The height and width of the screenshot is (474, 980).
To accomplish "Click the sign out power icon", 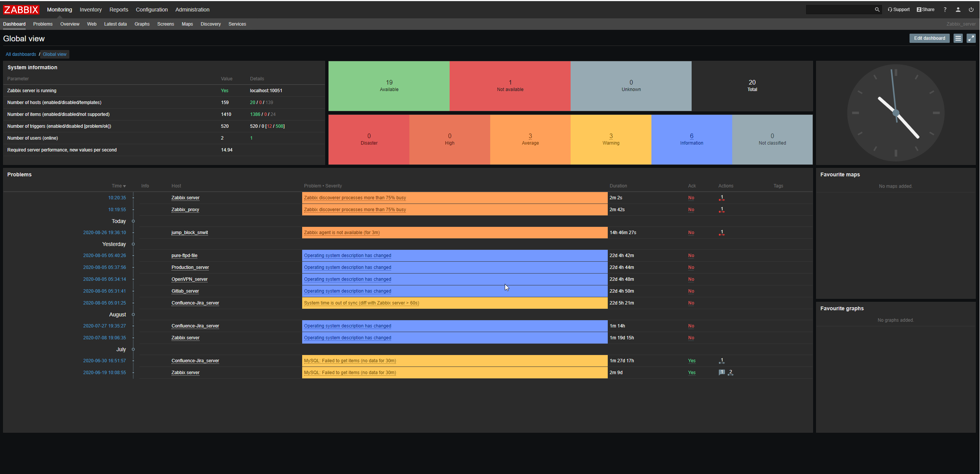I will click(971, 10).
